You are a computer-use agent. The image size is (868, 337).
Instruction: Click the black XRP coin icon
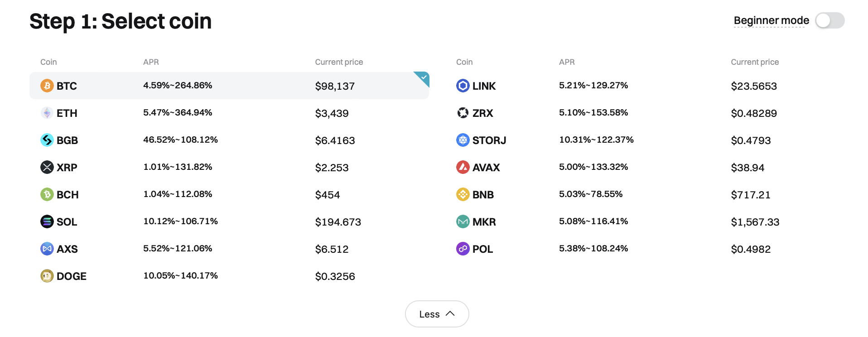pyautogui.click(x=47, y=167)
